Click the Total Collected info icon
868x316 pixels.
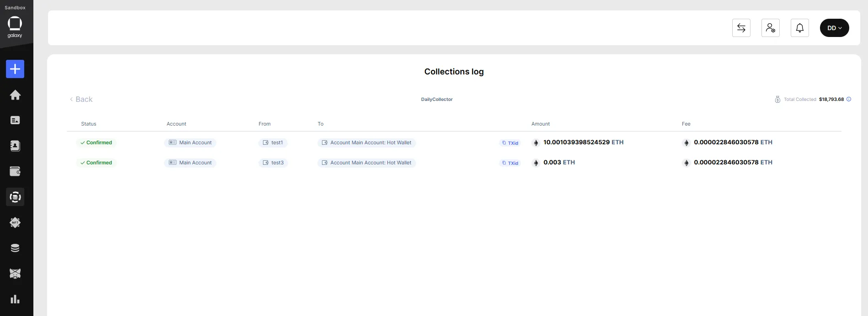point(849,99)
